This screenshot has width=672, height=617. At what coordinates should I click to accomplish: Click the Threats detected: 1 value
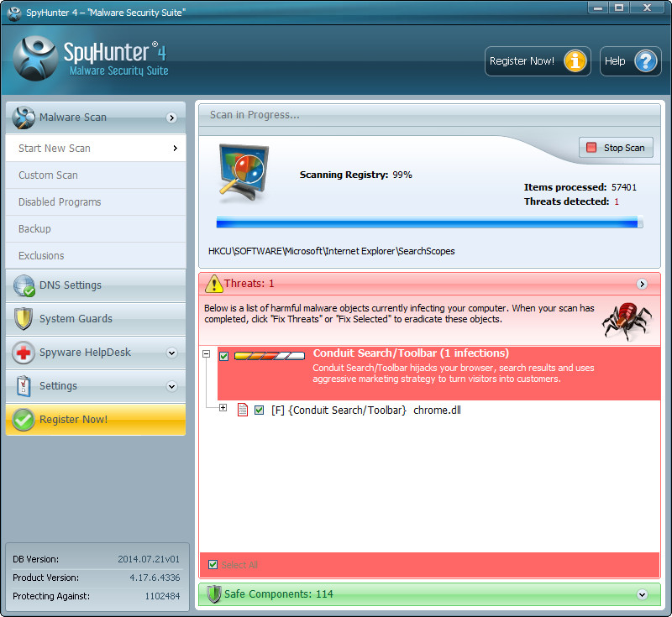pyautogui.click(x=617, y=201)
